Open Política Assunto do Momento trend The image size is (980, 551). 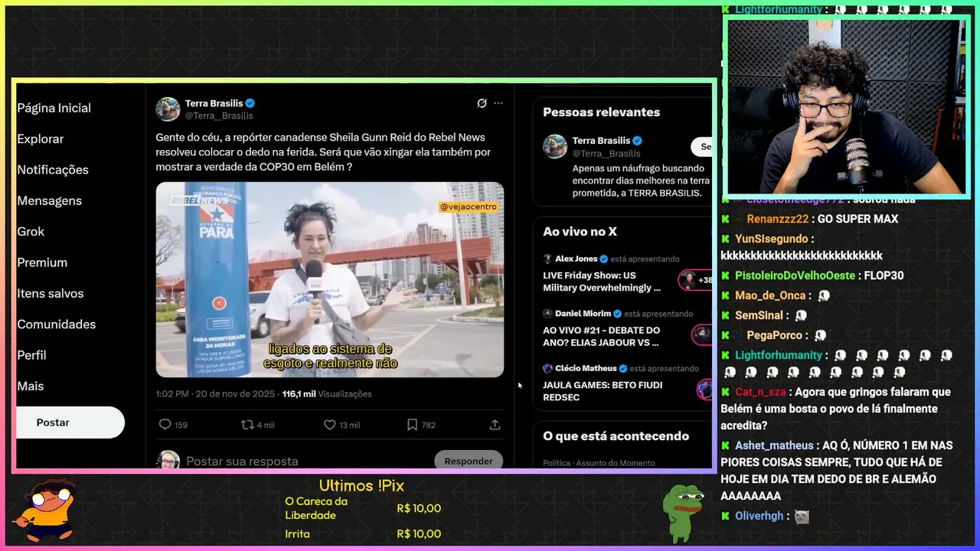point(599,463)
